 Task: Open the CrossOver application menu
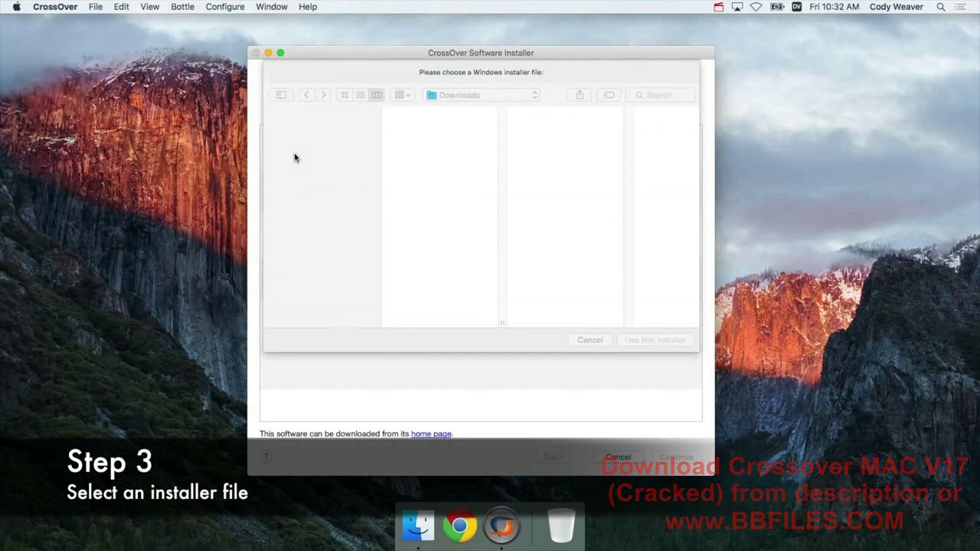pyautogui.click(x=55, y=7)
